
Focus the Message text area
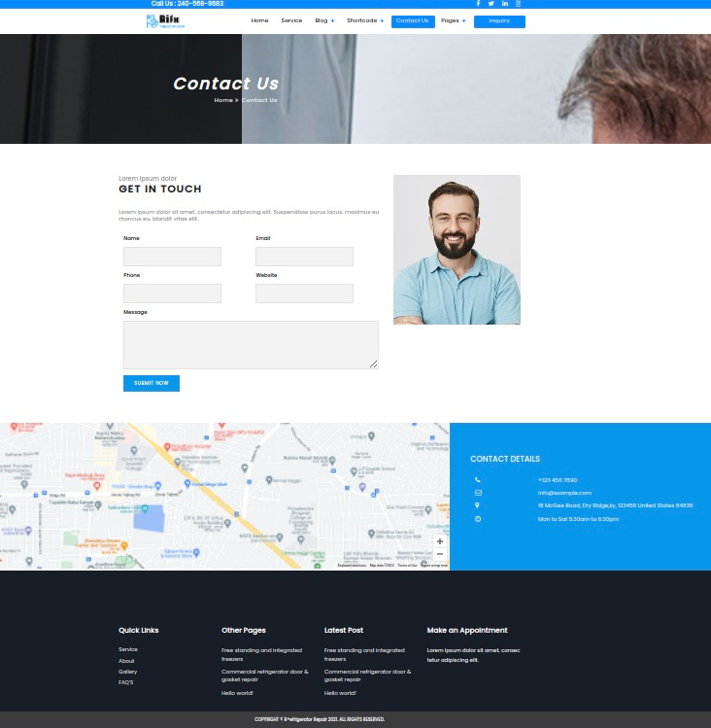[251, 345]
